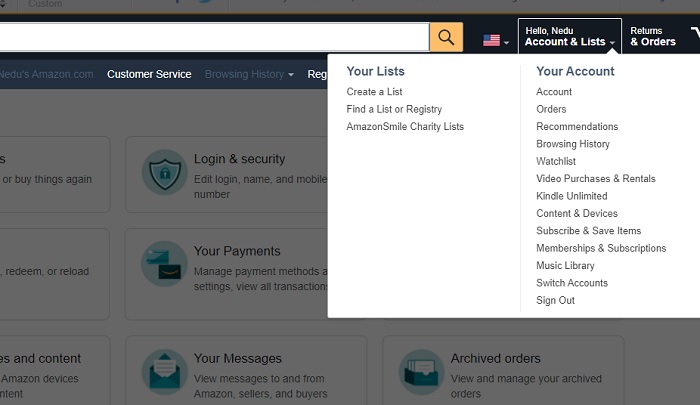This screenshot has height=405, width=700.
Task: Expand Account & Lists menu
Action: click(570, 36)
